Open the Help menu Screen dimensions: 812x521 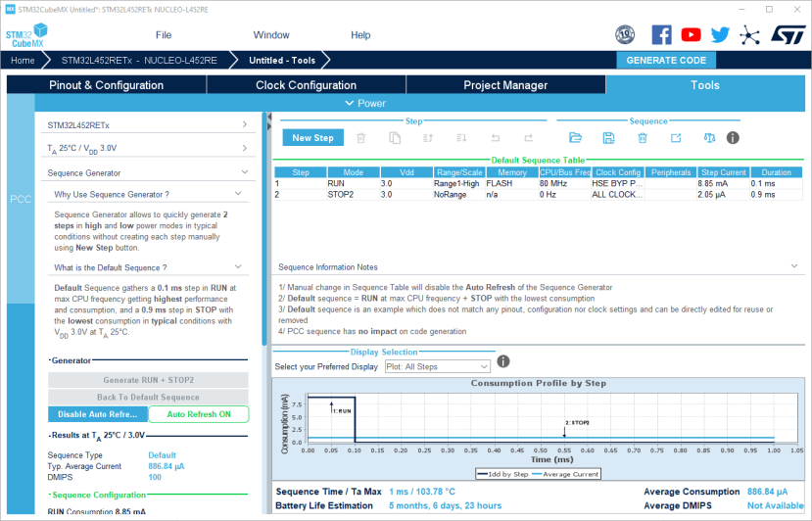[x=360, y=34]
